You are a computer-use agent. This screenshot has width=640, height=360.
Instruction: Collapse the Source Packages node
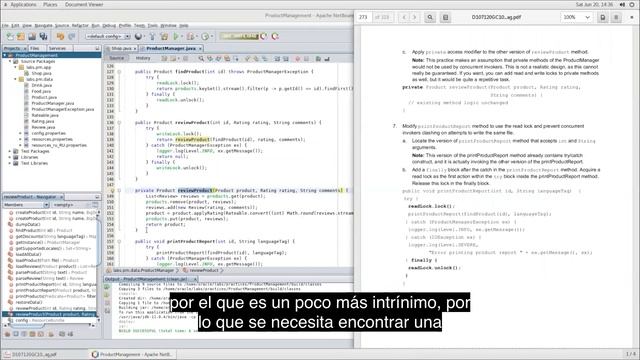click(10, 61)
